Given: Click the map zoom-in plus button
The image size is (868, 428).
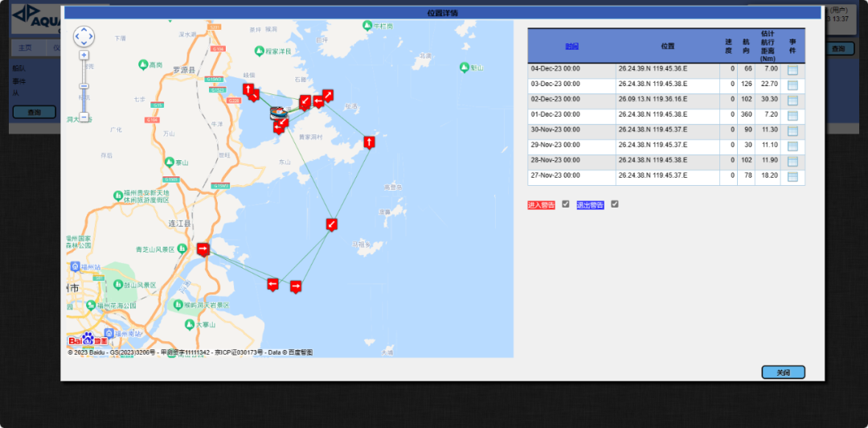Looking at the screenshot, I should (84, 56).
